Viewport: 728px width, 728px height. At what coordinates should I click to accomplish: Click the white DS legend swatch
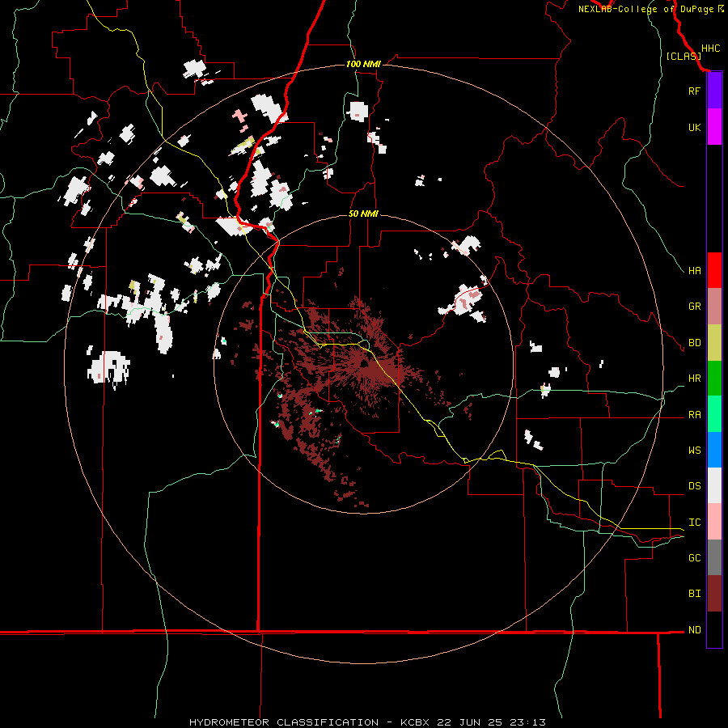click(x=714, y=485)
